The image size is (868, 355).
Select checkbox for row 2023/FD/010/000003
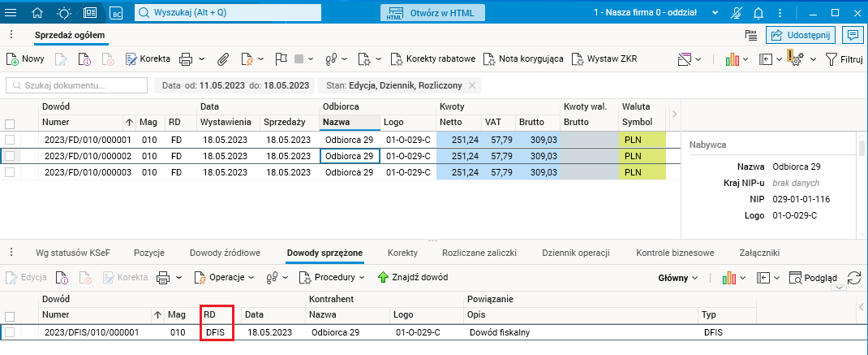(10, 172)
